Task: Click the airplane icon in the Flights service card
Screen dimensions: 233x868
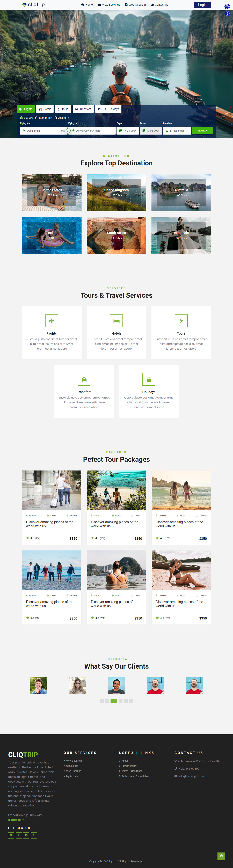Action: point(52,321)
